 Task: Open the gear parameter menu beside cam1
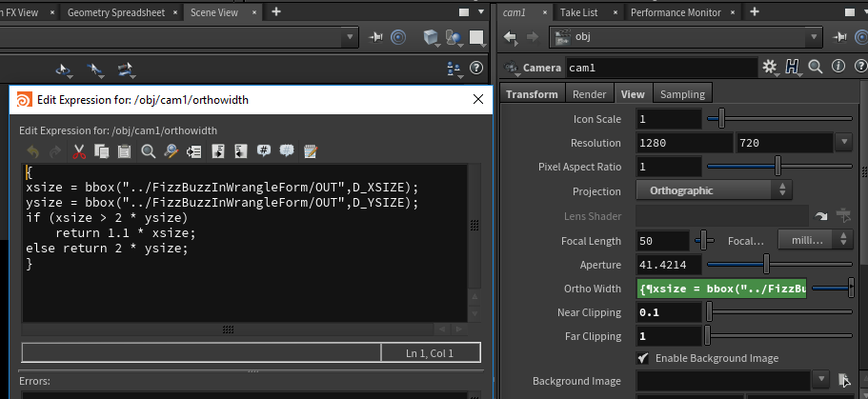coord(770,68)
